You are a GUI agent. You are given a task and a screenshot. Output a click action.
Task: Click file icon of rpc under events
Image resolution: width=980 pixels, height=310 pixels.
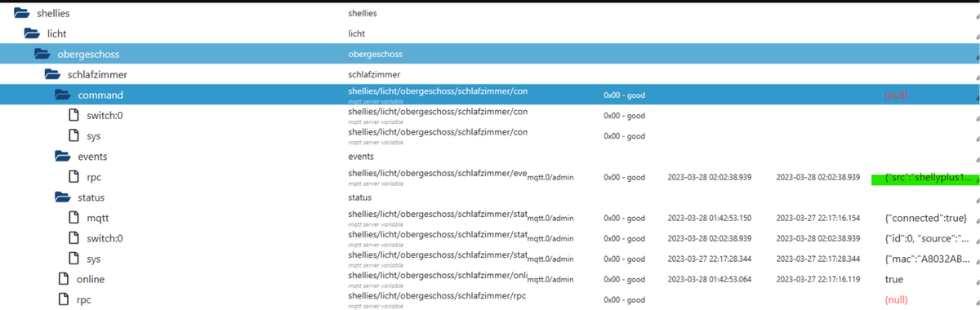(73, 177)
